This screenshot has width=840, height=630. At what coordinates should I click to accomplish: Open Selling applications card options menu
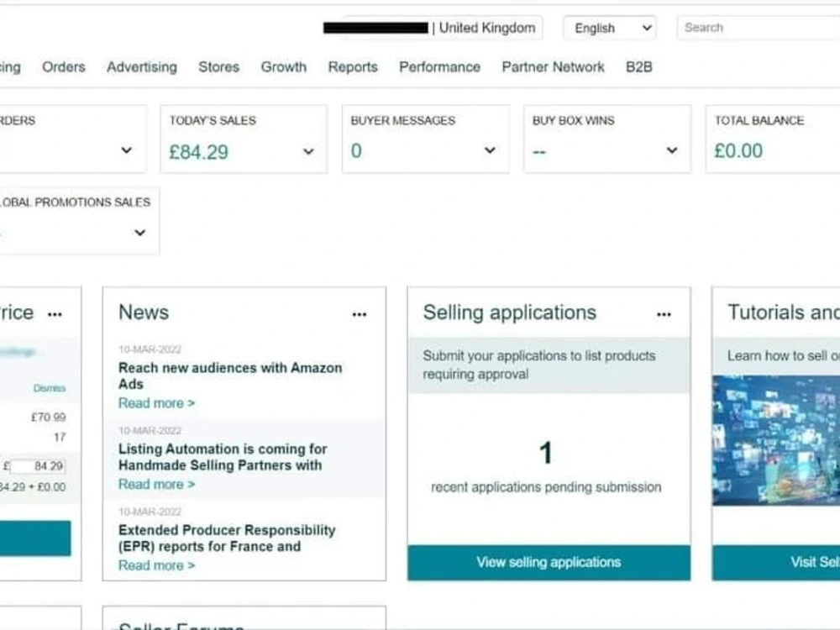coord(664,314)
